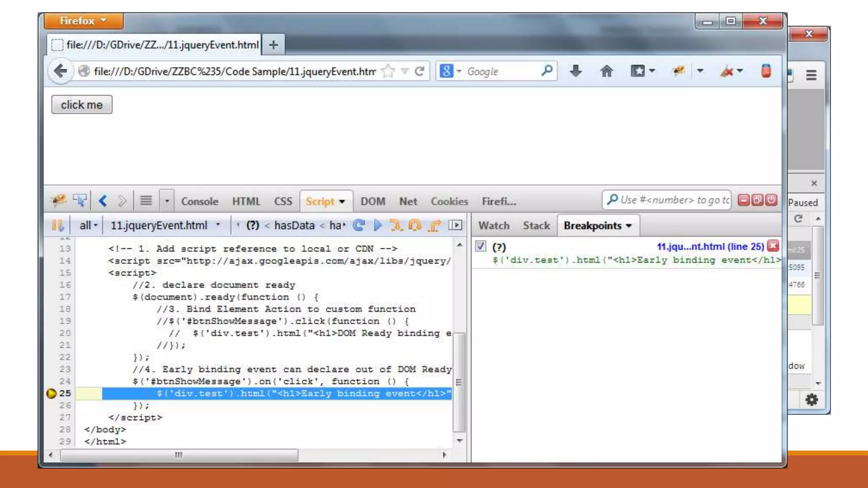Open the Firebug toolbar dropdown arrow

coord(700,71)
